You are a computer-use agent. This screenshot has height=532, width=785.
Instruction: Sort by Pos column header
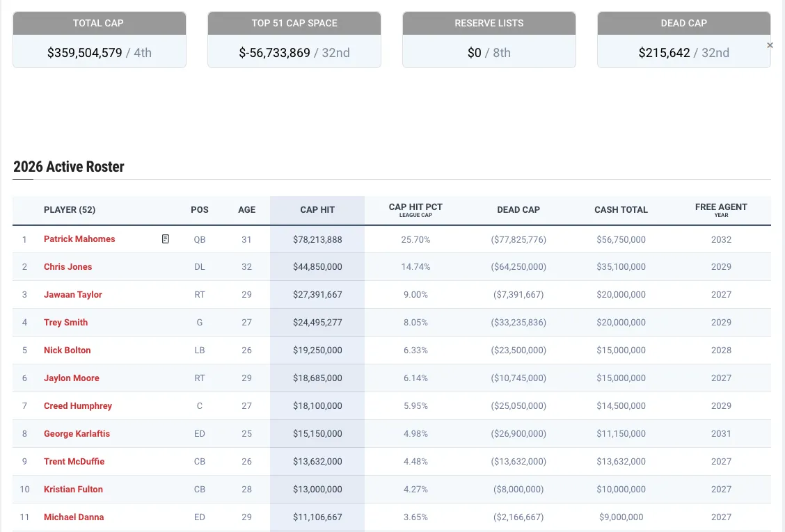click(x=200, y=210)
